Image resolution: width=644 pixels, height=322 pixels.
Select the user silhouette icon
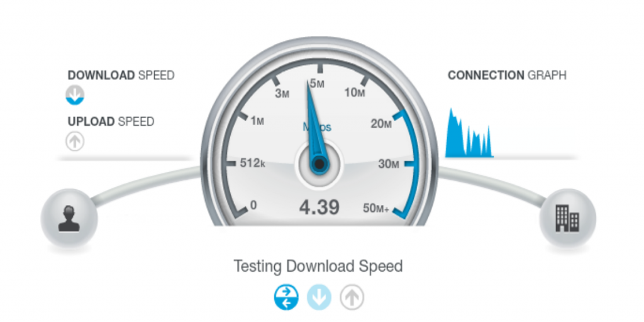click(x=69, y=218)
